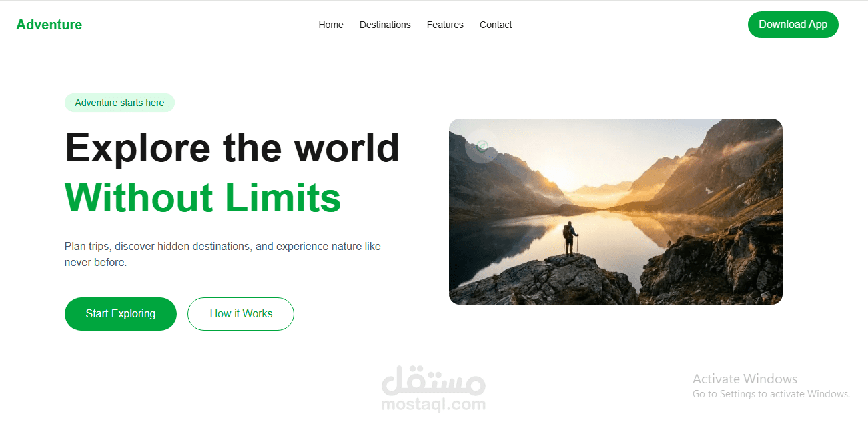Viewport: 868px width, 422px height.
Task: Open the Home nav link
Action: pyautogui.click(x=331, y=25)
